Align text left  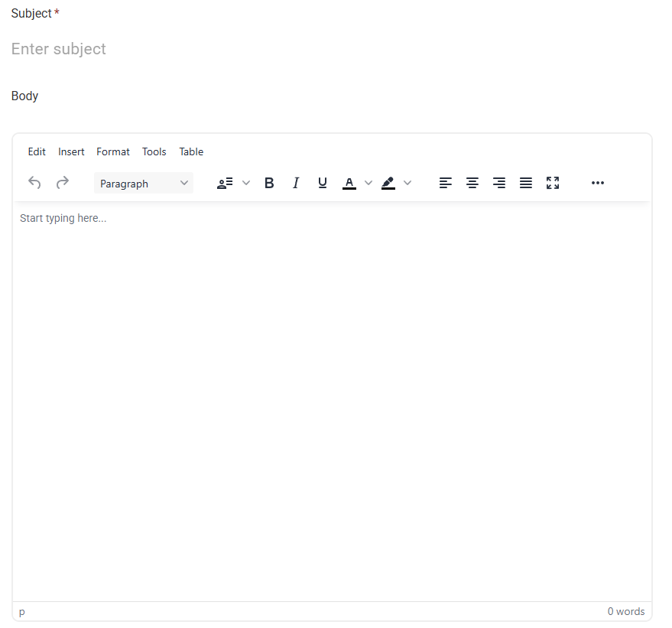(446, 183)
